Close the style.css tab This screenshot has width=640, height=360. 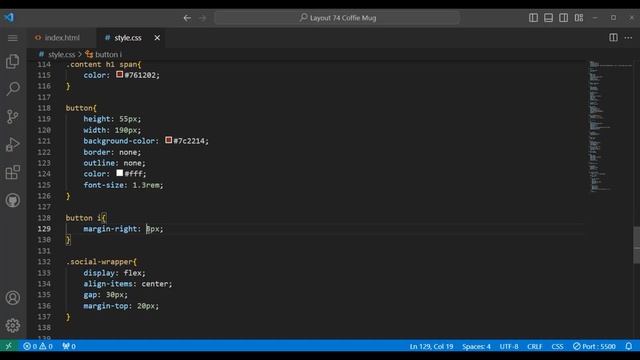157,38
